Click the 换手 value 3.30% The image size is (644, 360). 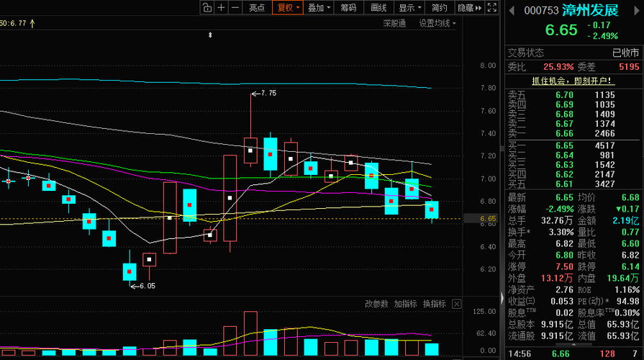click(x=561, y=232)
